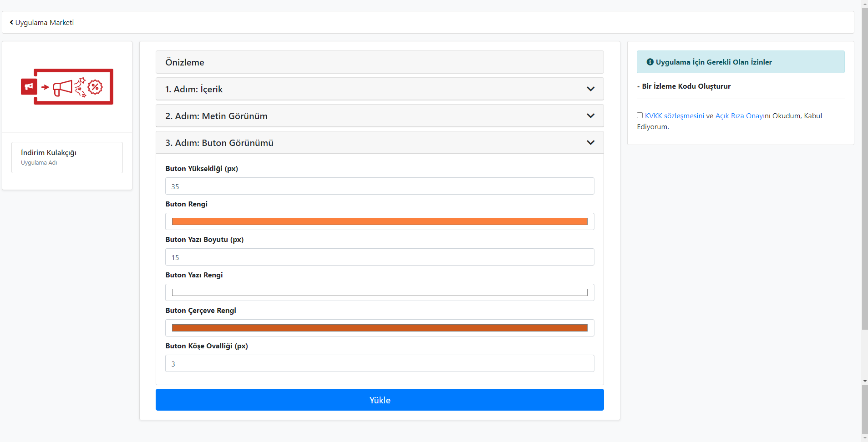868x442 pixels.
Task: Click the Uygulama İçin Gerekli Olan İzinler heading
Action: point(713,62)
